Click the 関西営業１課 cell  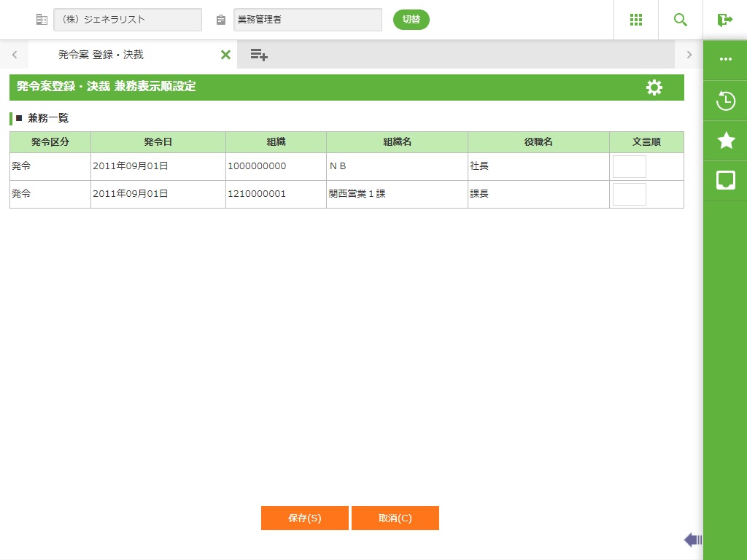pyautogui.click(x=398, y=194)
